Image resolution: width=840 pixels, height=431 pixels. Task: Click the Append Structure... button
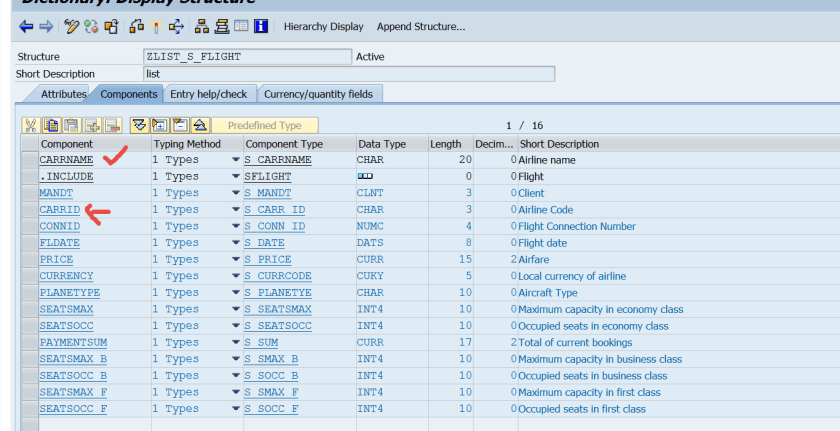click(x=420, y=26)
